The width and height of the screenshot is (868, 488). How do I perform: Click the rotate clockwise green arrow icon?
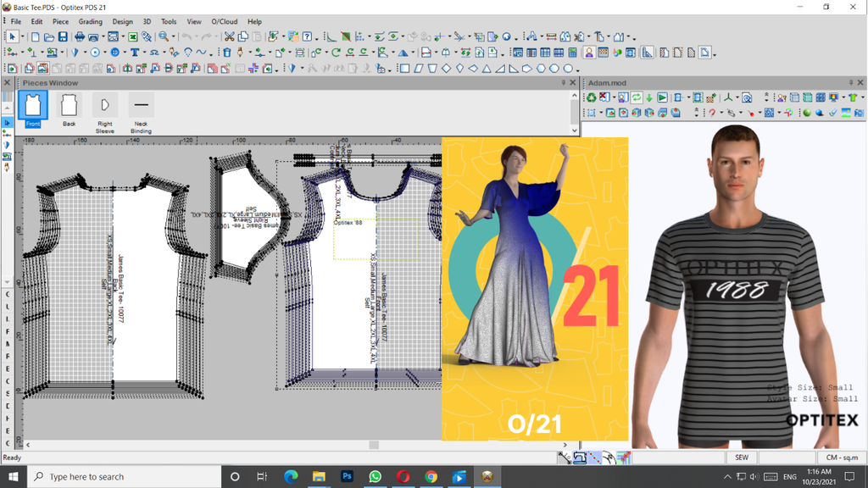pos(336,53)
